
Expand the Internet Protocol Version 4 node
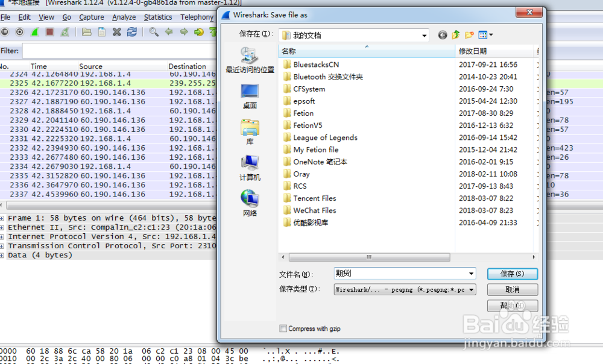coord(2,237)
